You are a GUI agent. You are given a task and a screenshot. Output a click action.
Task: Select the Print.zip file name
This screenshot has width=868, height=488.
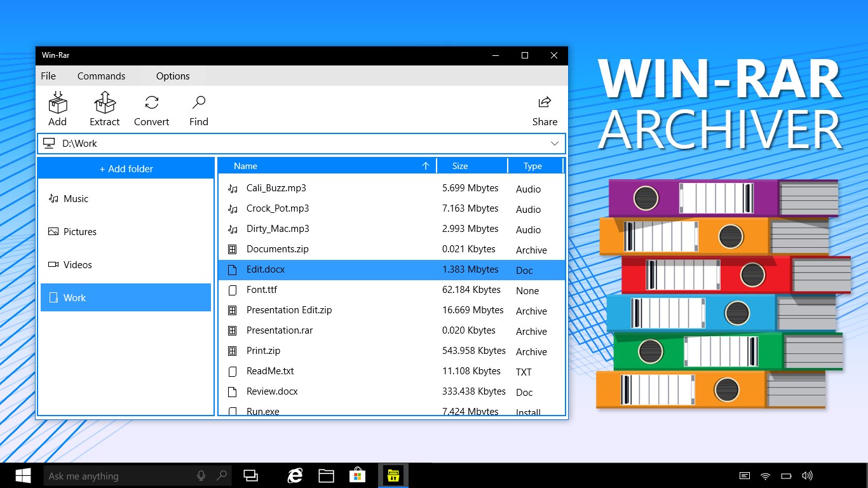coord(263,351)
